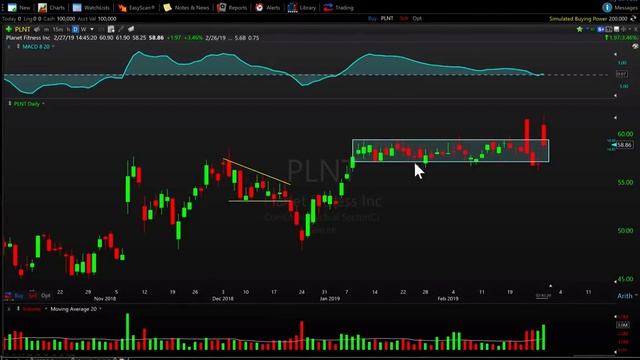Click the top Opt button
The height and width of the screenshot is (360, 640).
point(417,19)
